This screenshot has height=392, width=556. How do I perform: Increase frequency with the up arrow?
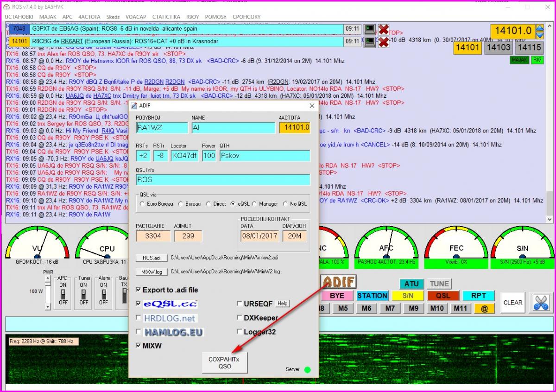(x=540, y=28)
